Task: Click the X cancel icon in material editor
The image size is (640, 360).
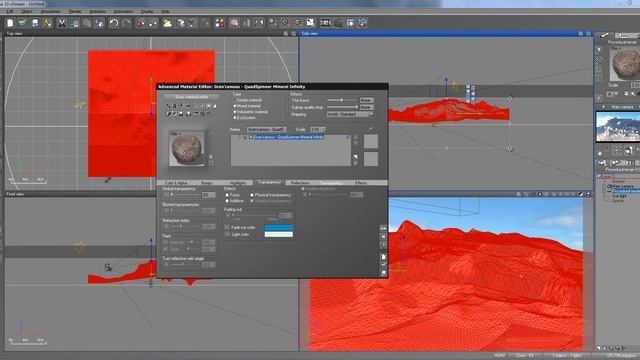Action: point(383,236)
